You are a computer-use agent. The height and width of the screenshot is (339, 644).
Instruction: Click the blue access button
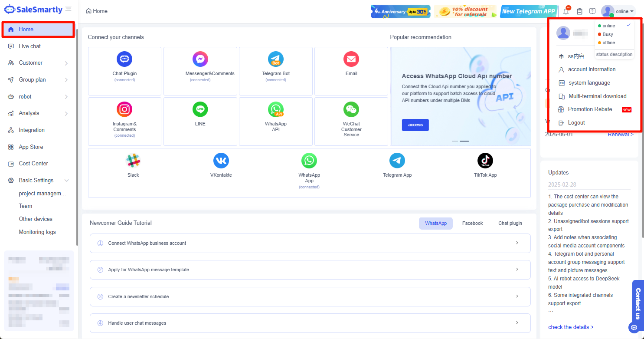[415, 125]
